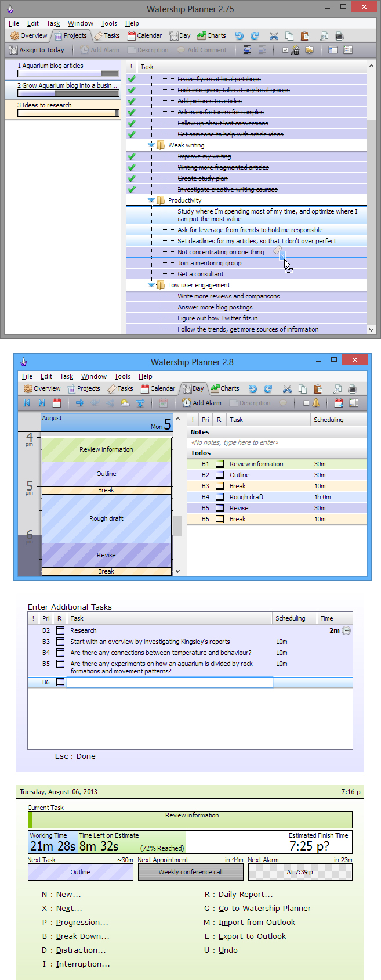Select Aquarium blog articles project progress bar

pos(68,74)
